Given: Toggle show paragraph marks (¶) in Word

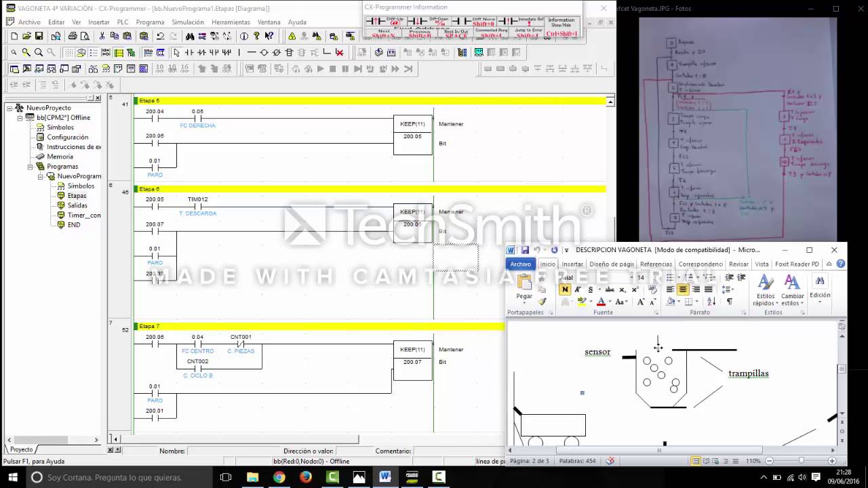Looking at the screenshot, I should pyautogui.click(x=730, y=302).
